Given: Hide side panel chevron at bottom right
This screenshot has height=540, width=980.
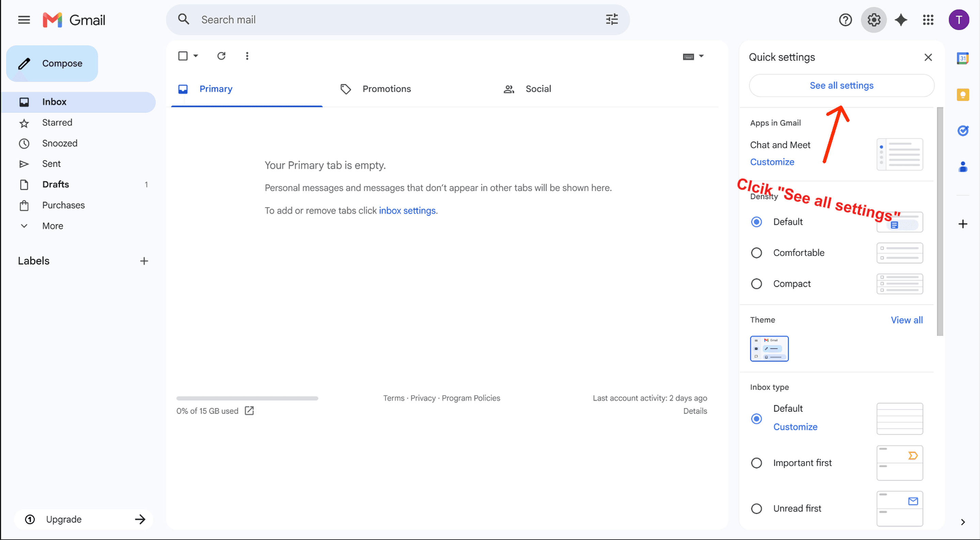Looking at the screenshot, I should 963,522.
